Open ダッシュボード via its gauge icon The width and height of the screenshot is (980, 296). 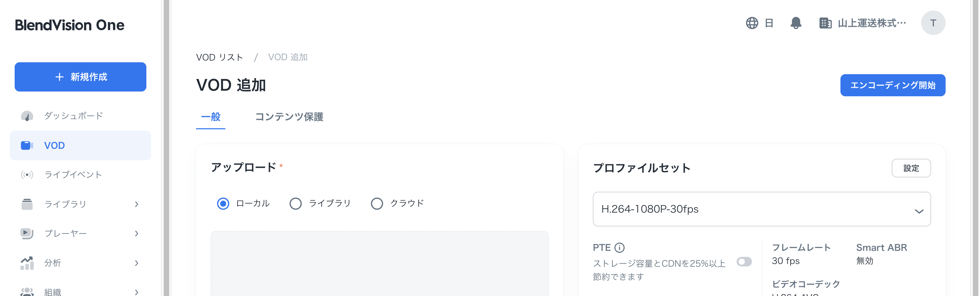pyautogui.click(x=27, y=116)
